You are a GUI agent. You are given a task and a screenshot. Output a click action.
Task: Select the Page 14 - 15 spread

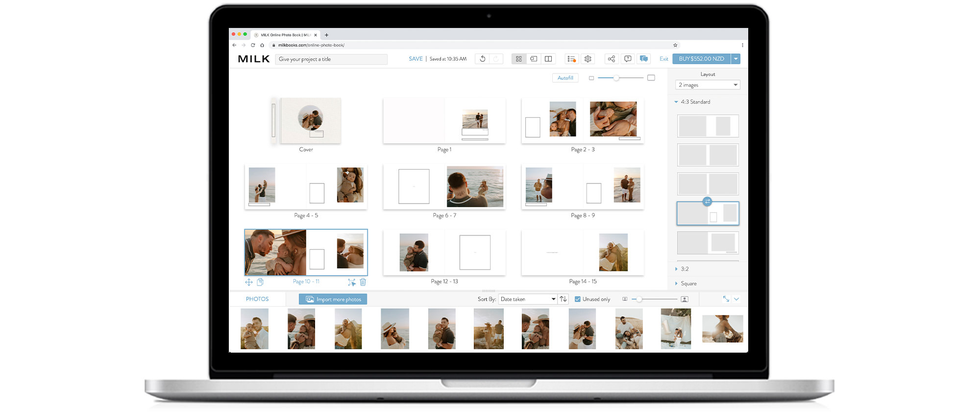tap(583, 253)
